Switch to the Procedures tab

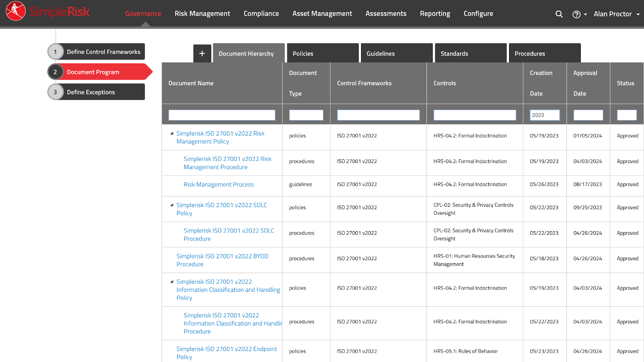point(545,53)
